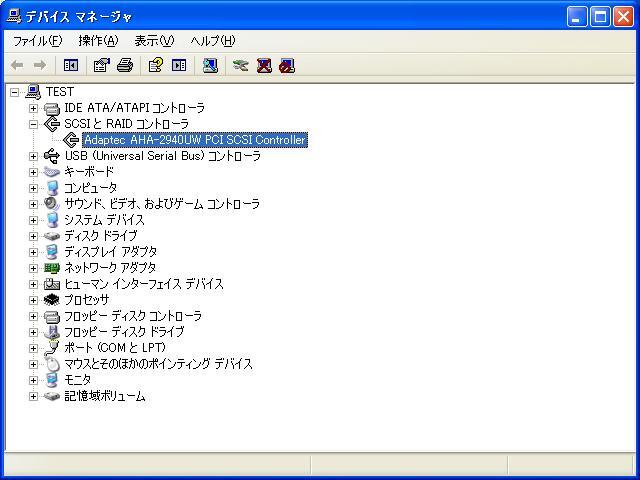Select the ネットワーク アダプタ label

coord(110,268)
